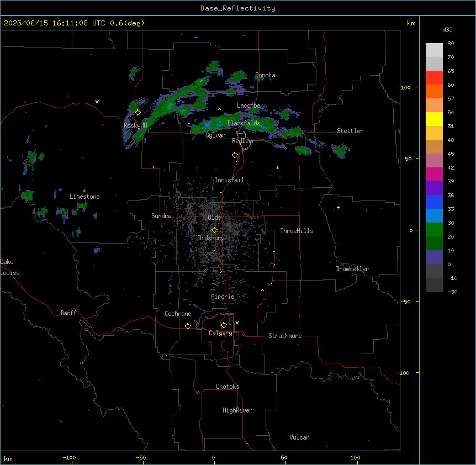
Task: Click the RockyMH label
Action: [135, 125]
